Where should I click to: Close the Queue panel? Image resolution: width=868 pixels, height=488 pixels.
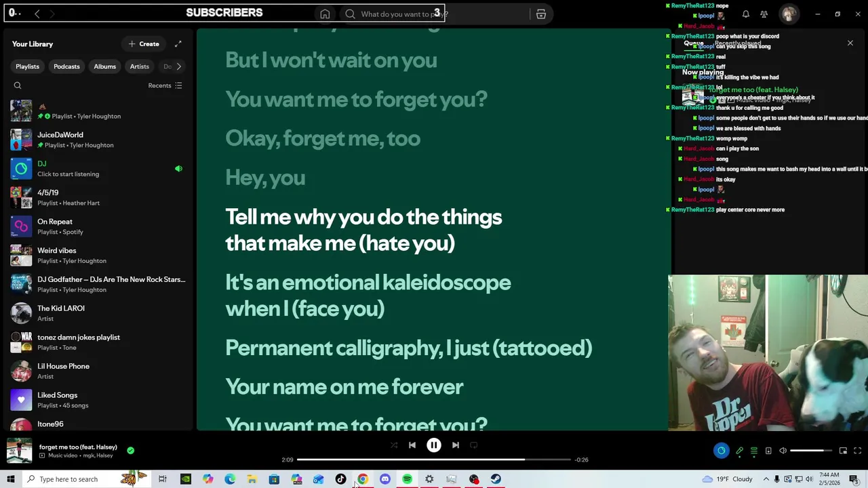pyautogui.click(x=850, y=43)
